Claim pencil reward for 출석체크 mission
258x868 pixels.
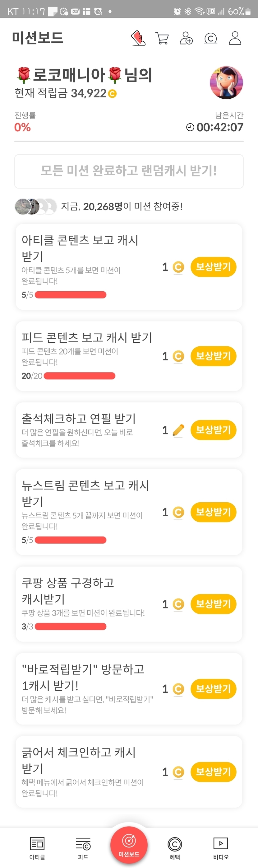pos(213,430)
